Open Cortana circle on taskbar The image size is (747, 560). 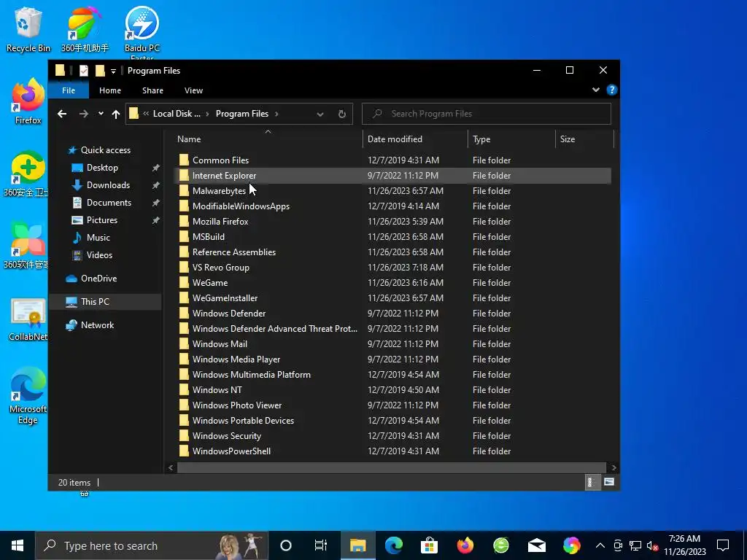click(286, 545)
